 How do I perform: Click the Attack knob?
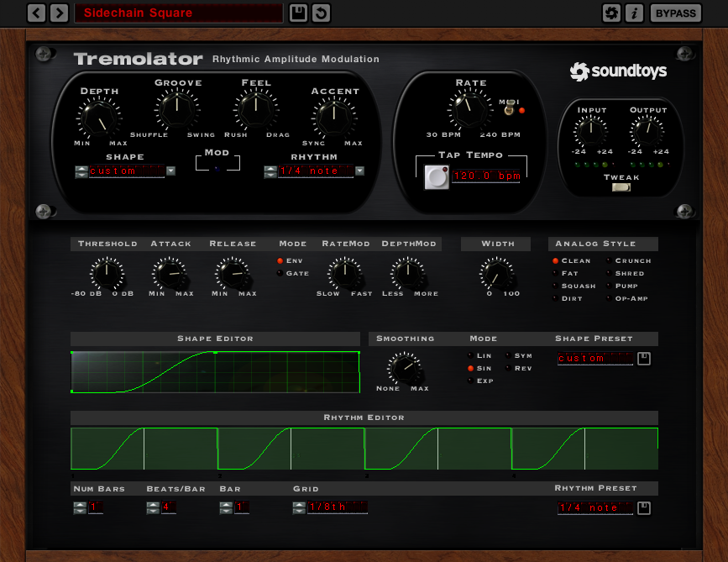(169, 274)
